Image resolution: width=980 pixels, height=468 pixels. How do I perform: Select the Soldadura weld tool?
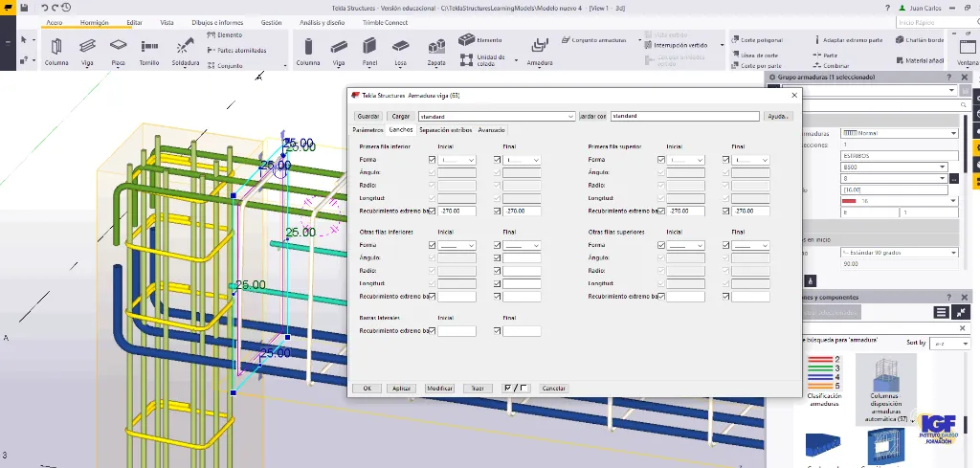coord(185,52)
